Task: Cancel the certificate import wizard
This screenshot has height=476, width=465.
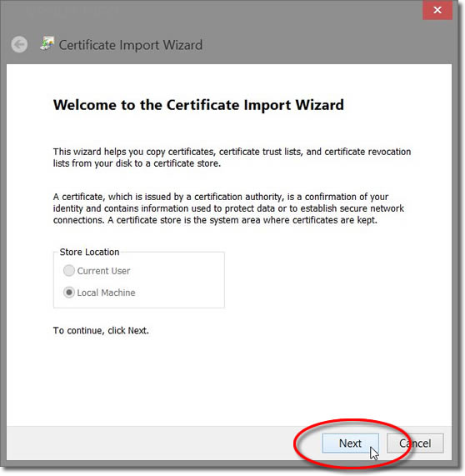Action: [415, 443]
